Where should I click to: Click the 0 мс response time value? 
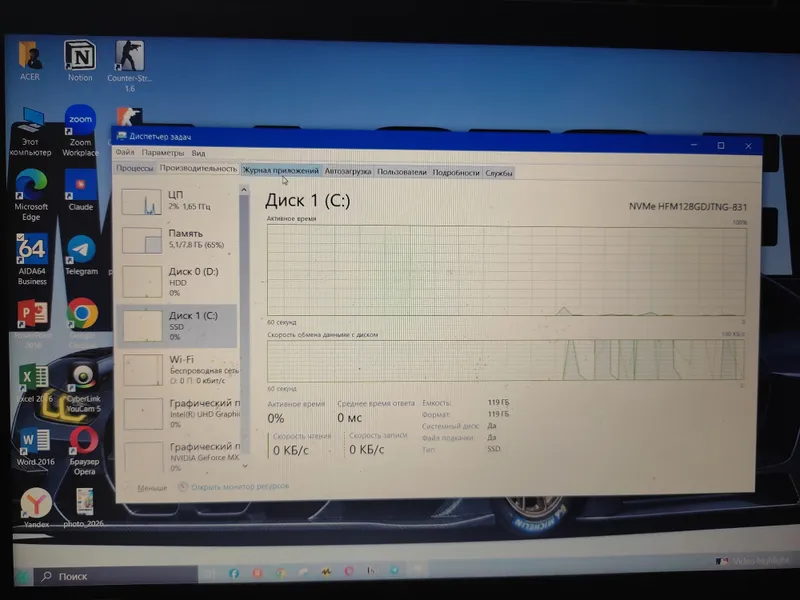click(x=349, y=418)
